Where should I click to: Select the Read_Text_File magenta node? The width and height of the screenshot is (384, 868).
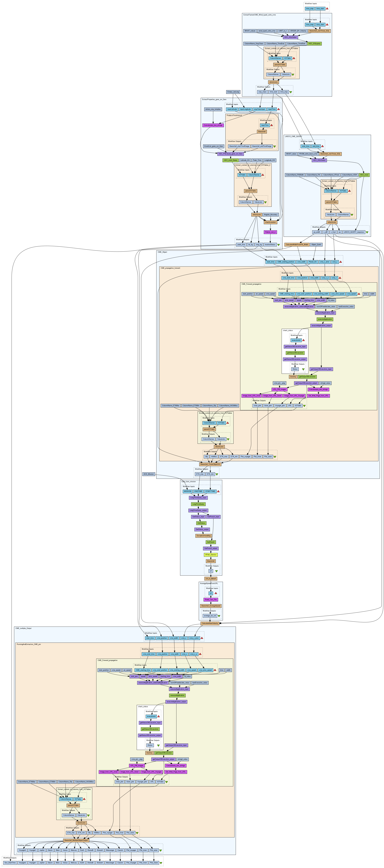coord(211,600)
